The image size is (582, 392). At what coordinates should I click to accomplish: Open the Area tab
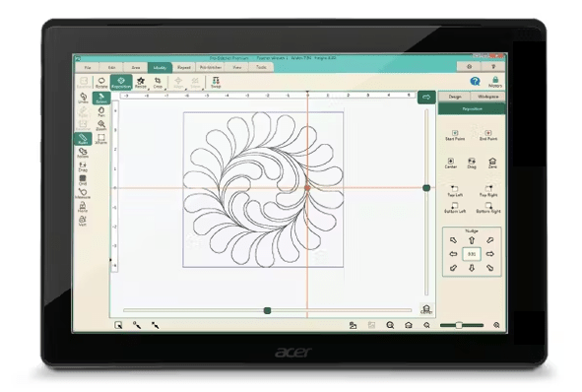pyautogui.click(x=136, y=68)
